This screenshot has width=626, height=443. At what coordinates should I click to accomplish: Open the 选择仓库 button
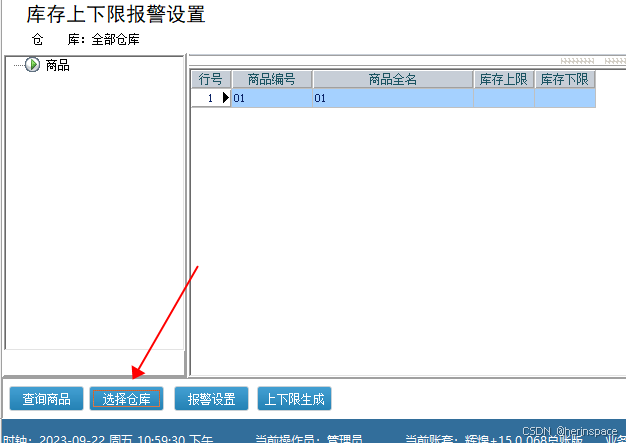point(126,398)
